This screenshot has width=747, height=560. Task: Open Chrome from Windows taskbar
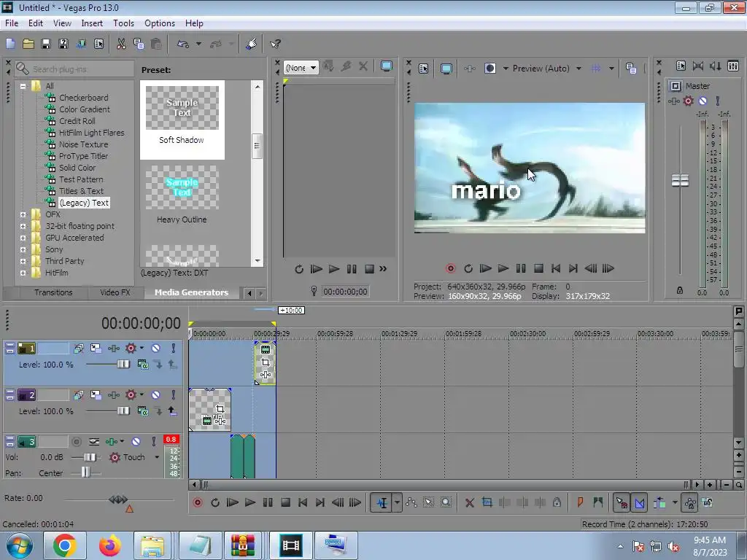pyautogui.click(x=65, y=545)
